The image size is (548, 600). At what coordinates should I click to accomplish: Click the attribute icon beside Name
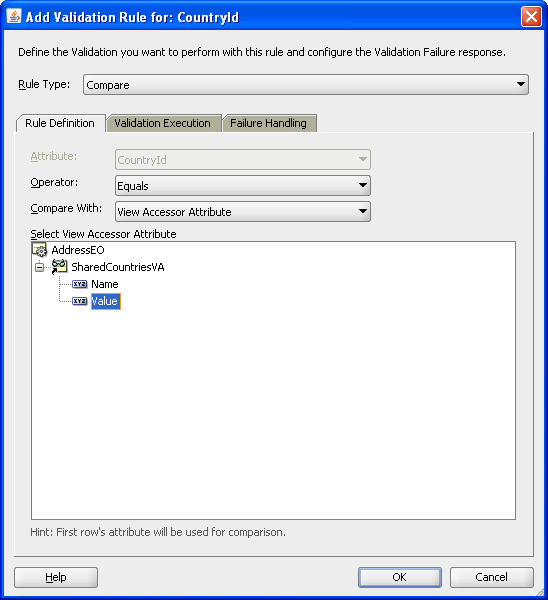pos(80,284)
